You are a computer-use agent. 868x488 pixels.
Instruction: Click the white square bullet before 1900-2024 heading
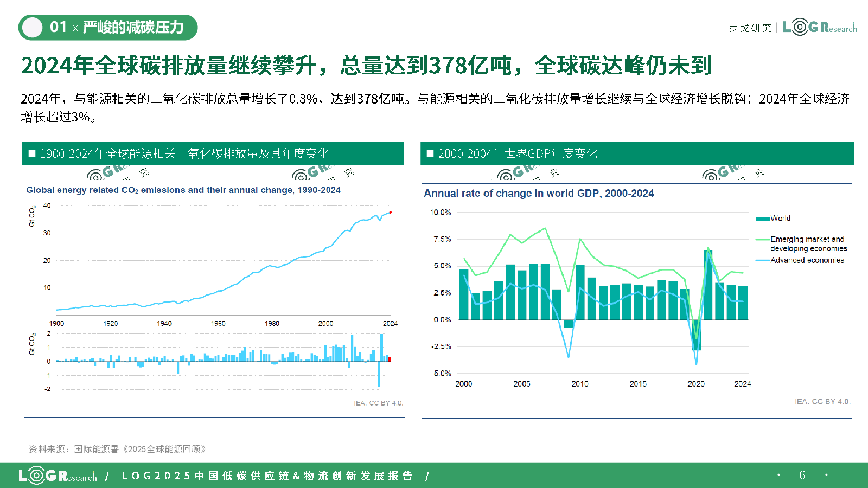(32, 153)
